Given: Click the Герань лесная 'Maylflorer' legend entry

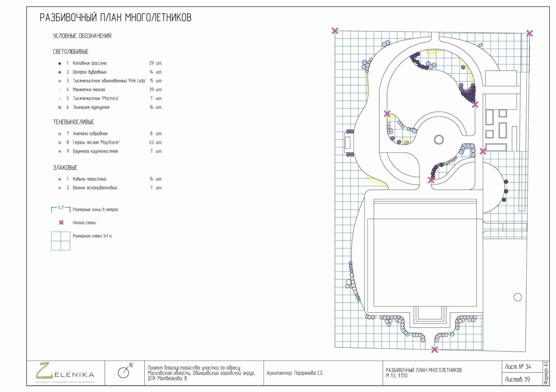Looking at the screenshot, I should [96, 142].
